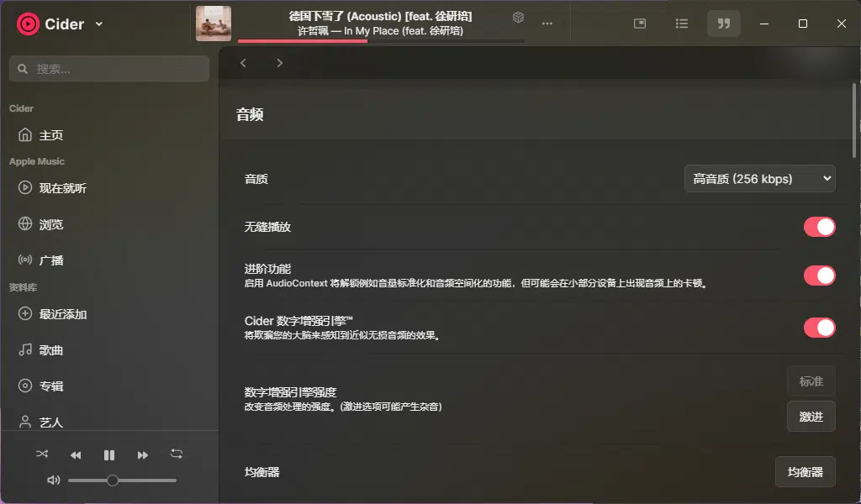
Task: Open the lyrics quote icon panel
Action: pos(723,24)
